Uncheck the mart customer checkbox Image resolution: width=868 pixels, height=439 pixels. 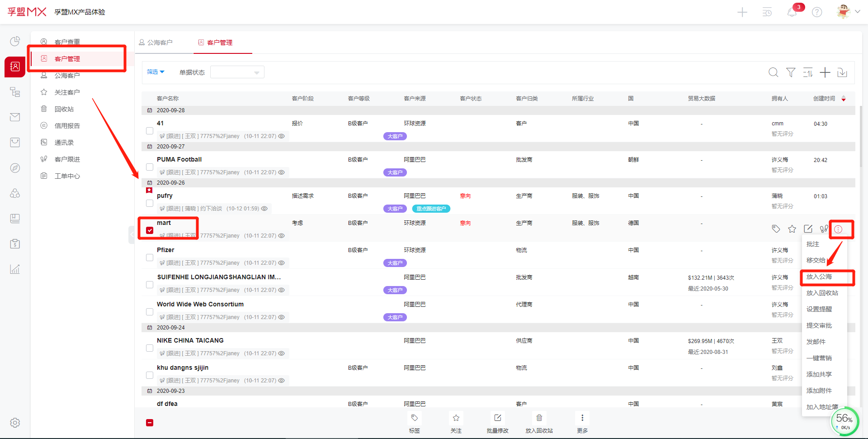(x=150, y=230)
